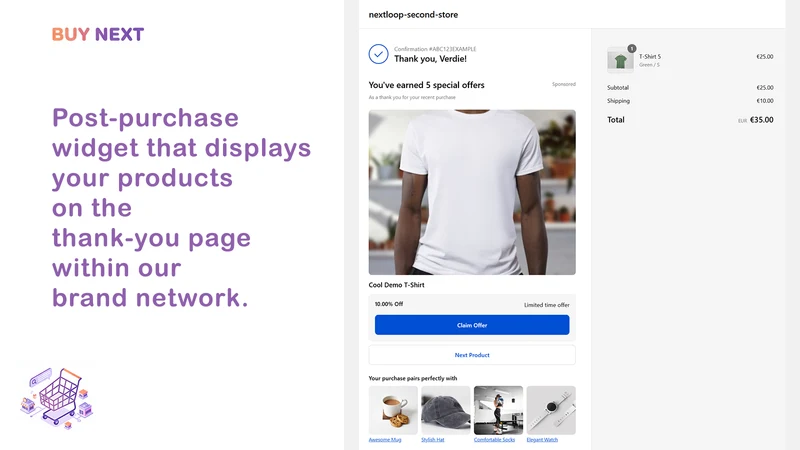800x450 pixels.
Task: Click the T-Shirt 5 item name
Action: 649,57
